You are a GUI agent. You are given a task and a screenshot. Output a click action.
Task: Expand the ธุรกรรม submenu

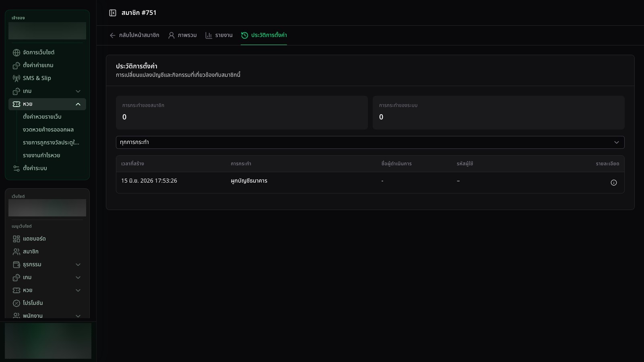pos(47,265)
